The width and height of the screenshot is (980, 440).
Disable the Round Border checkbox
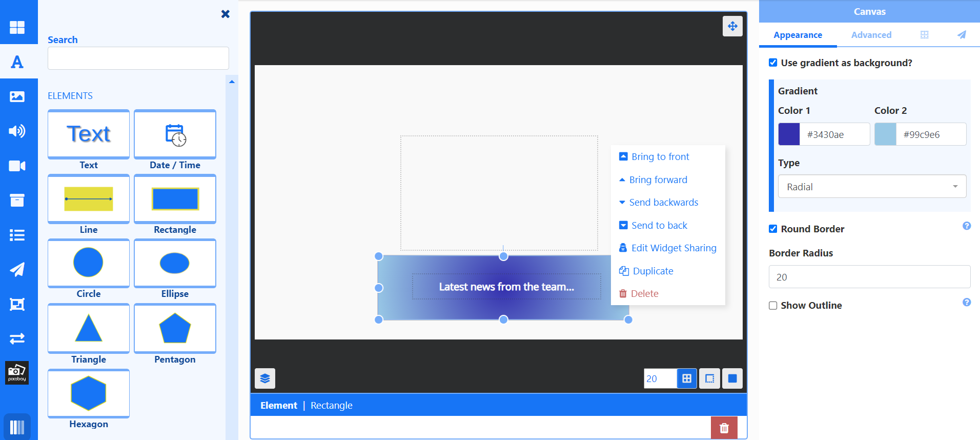(x=773, y=229)
